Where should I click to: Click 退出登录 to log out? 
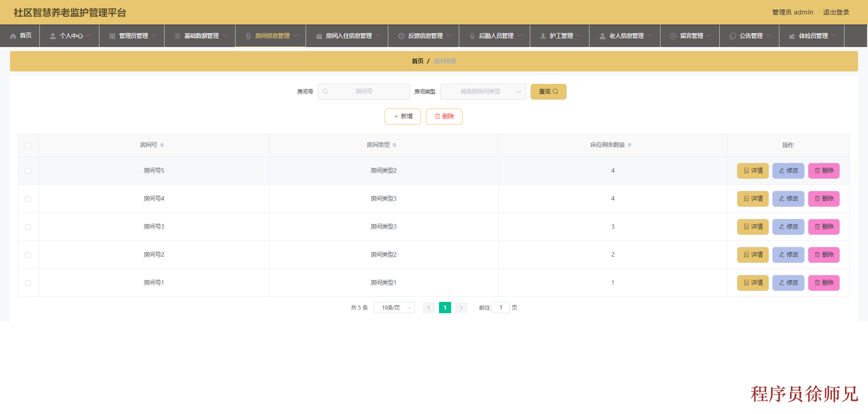point(836,12)
